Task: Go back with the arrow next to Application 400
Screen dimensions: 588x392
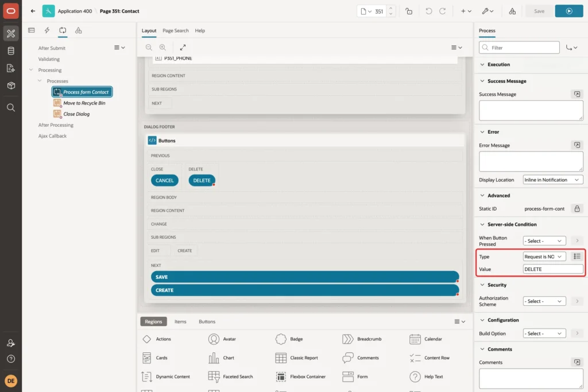Action: (x=33, y=11)
